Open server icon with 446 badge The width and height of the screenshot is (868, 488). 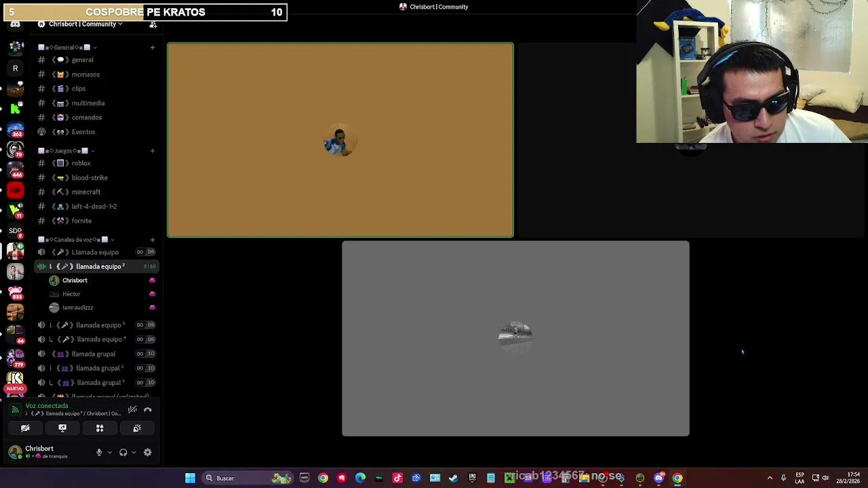(15, 170)
